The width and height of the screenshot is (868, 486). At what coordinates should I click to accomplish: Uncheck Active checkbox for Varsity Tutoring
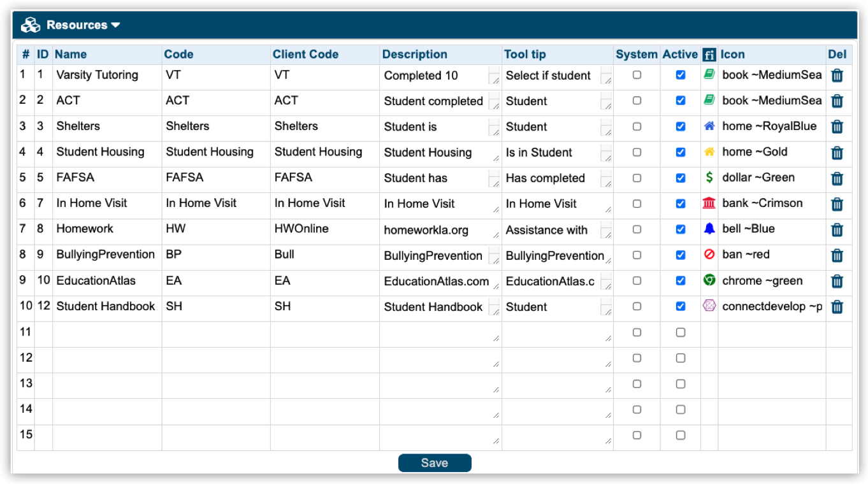click(x=680, y=75)
